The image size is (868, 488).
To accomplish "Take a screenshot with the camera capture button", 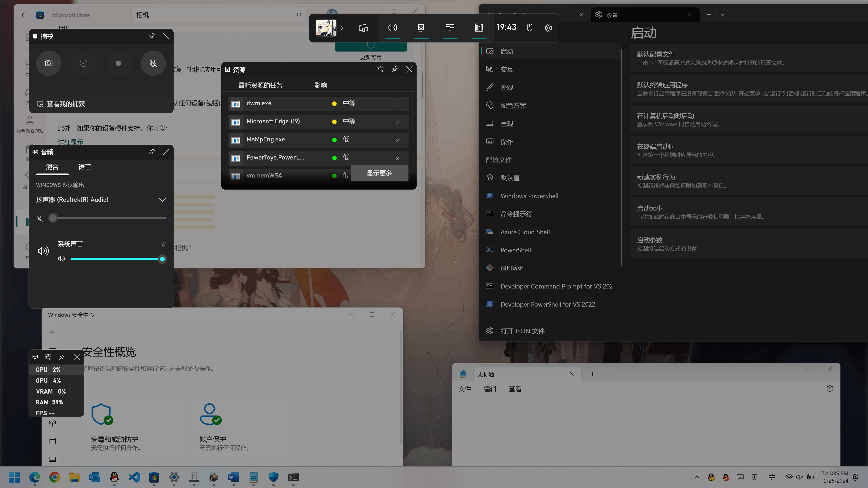I will point(49,63).
